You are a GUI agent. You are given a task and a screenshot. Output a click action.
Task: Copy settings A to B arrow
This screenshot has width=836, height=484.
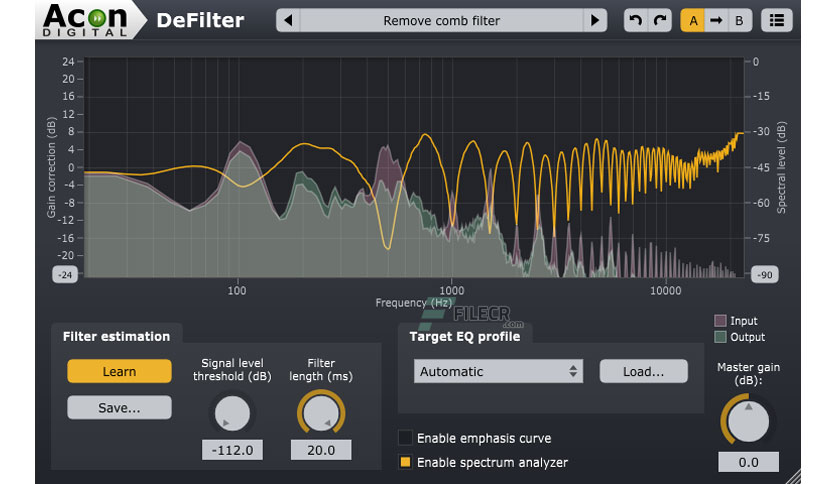[716, 21]
